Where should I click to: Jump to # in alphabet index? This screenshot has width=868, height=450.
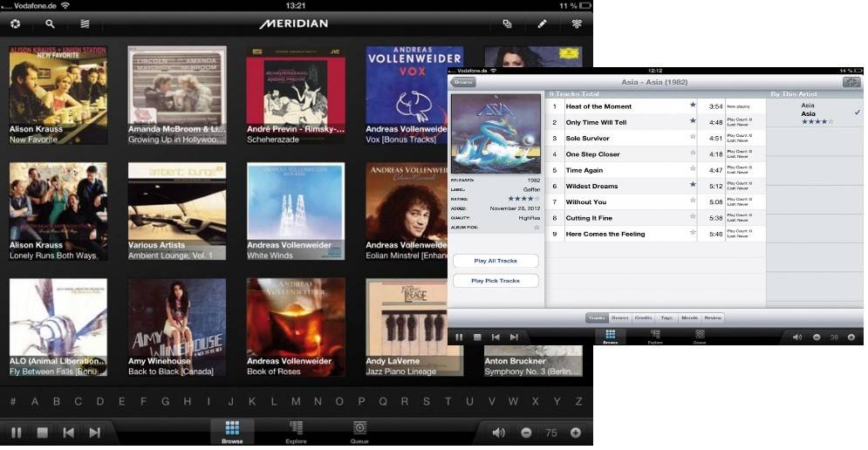coord(13,401)
